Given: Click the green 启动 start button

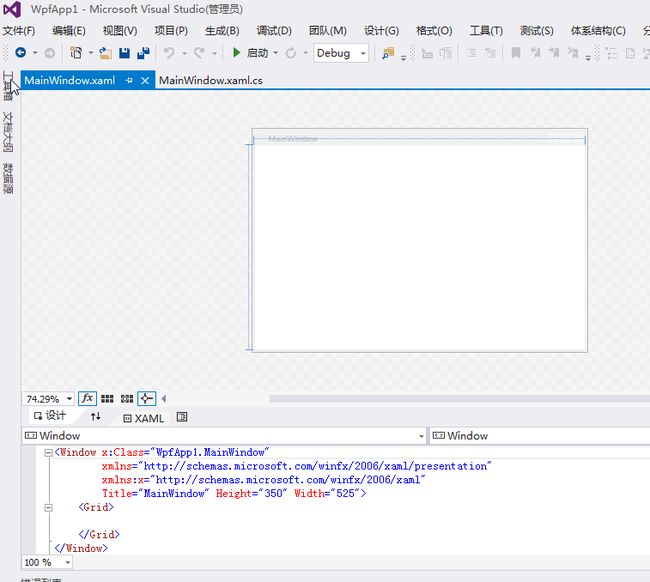Looking at the screenshot, I should 250,53.
